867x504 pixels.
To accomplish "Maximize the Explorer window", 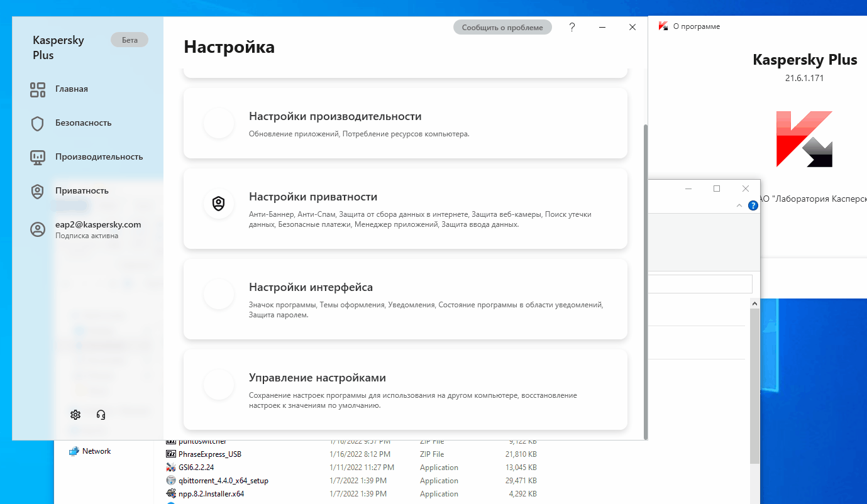I will (717, 189).
